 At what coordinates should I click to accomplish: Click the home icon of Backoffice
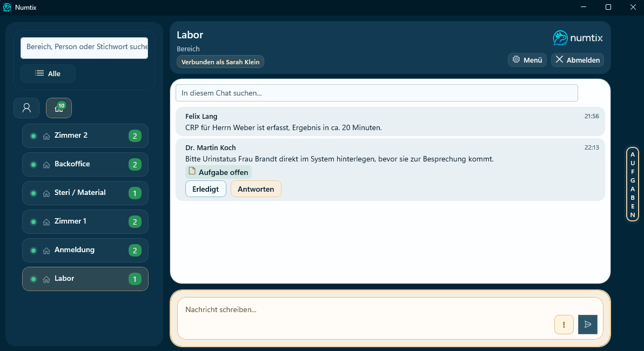pos(46,165)
